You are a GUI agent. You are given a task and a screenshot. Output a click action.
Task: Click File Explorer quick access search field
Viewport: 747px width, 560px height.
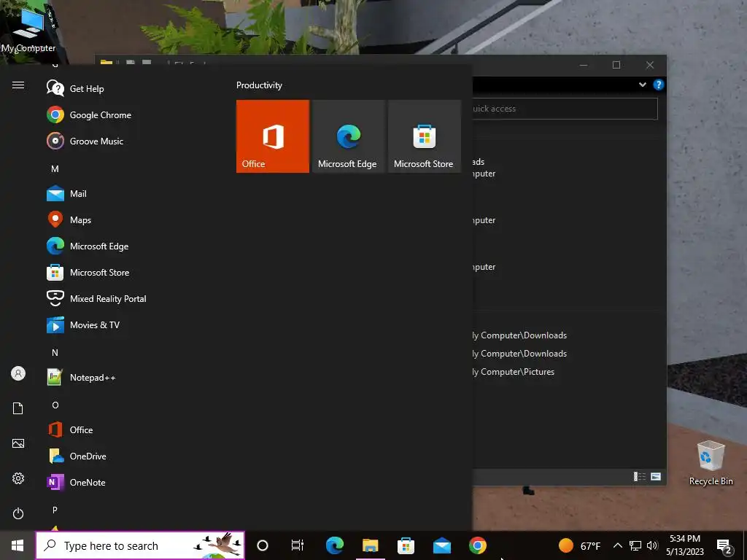point(565,109)
